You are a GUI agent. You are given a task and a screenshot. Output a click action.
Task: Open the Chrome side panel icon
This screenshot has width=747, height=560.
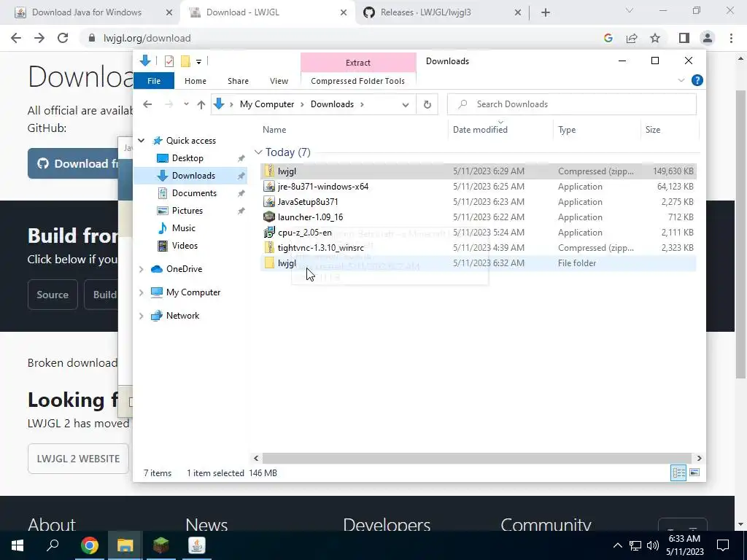684,38
